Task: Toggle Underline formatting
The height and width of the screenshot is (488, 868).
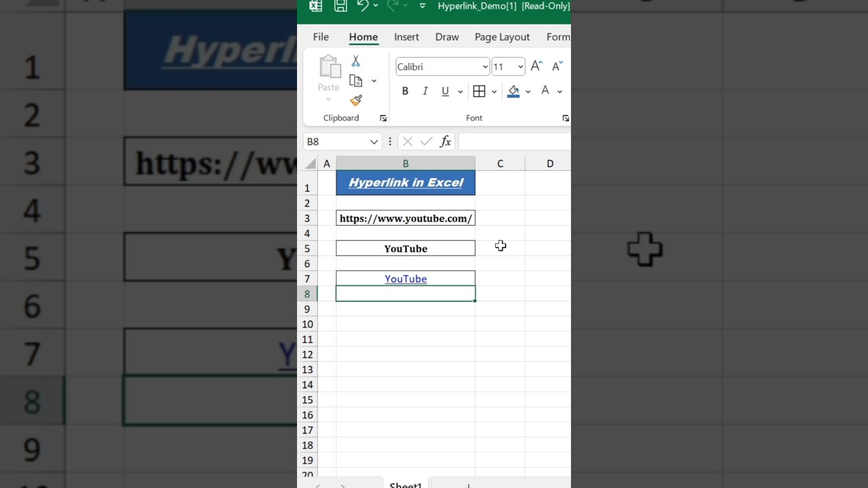Action: click(x=445, y=91)
